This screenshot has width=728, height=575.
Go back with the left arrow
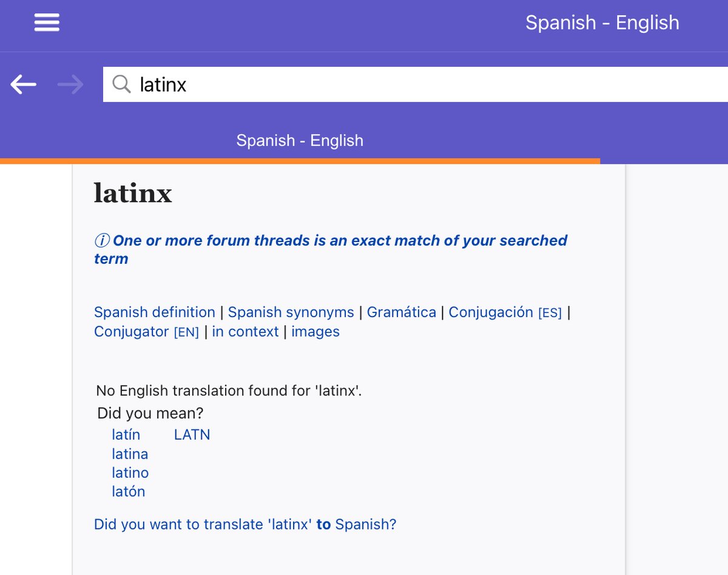[x=23, y=84]
